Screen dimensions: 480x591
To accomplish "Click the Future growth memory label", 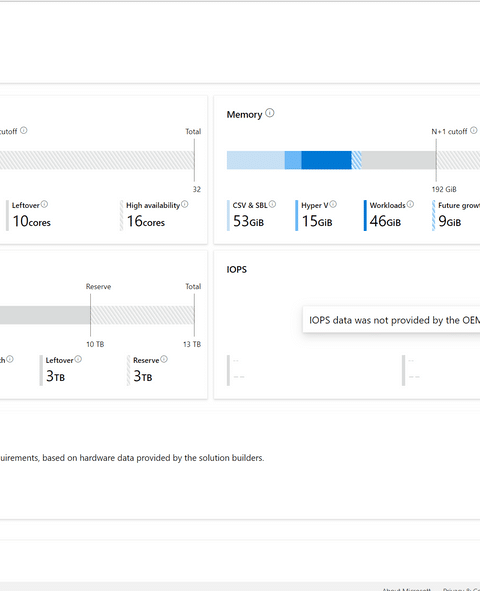I will point(459,205).
